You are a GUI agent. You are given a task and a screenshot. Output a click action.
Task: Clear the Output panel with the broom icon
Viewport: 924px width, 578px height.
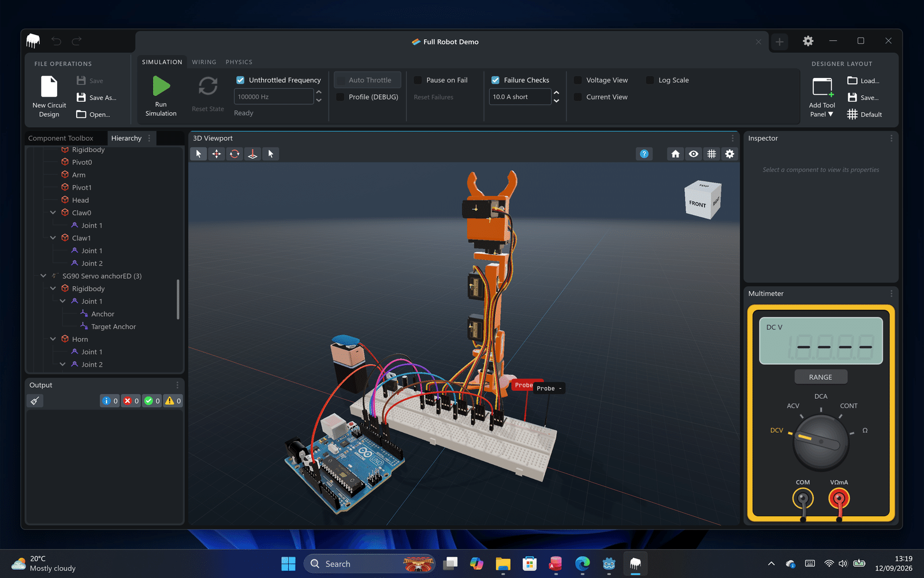pos(35,401)
